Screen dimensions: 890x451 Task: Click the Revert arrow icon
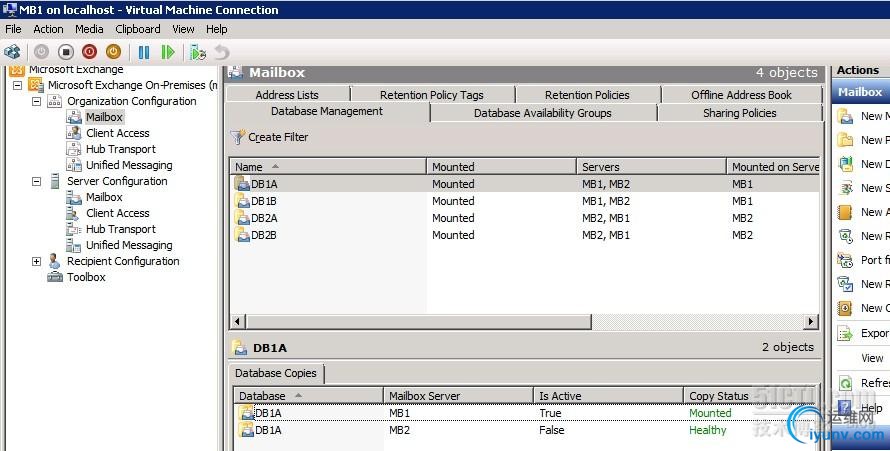pyautogui.click(x=222, y=52)
